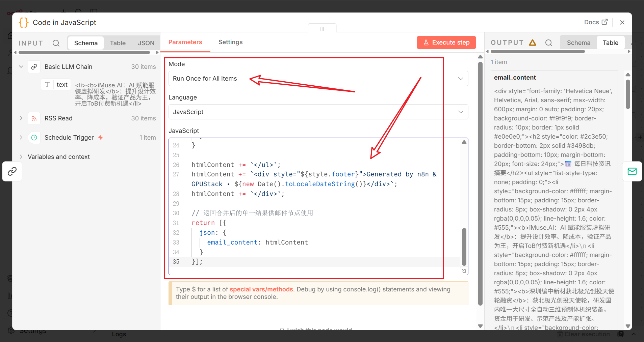The width and height of the screenshot is (644, 342).
Task: Click the search icon in OUTPUT panel
Action: coord(549,43)
